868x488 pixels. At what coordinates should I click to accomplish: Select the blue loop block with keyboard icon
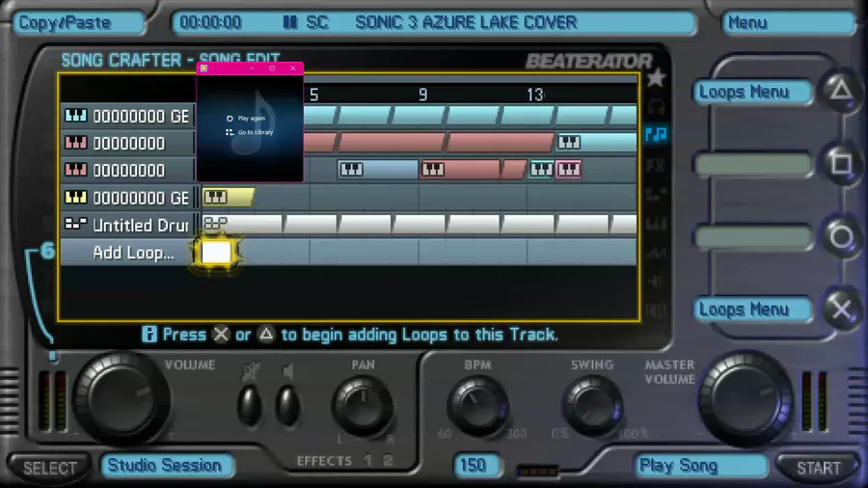(x=378, y=170)
